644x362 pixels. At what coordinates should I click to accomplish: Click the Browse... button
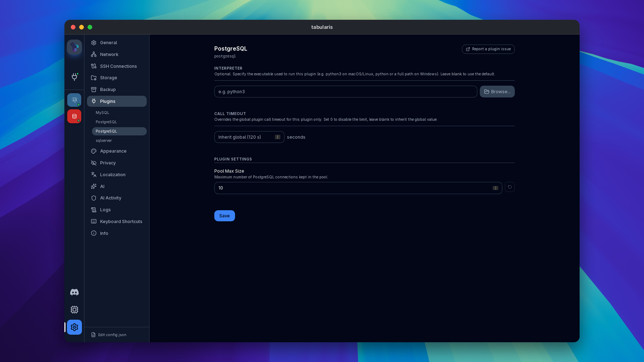click(497, 92)
